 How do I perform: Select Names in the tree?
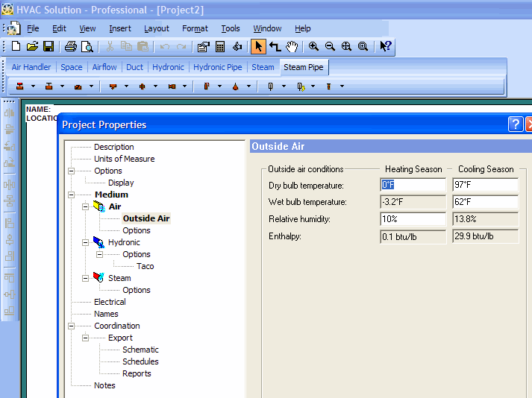click(106, 314)
